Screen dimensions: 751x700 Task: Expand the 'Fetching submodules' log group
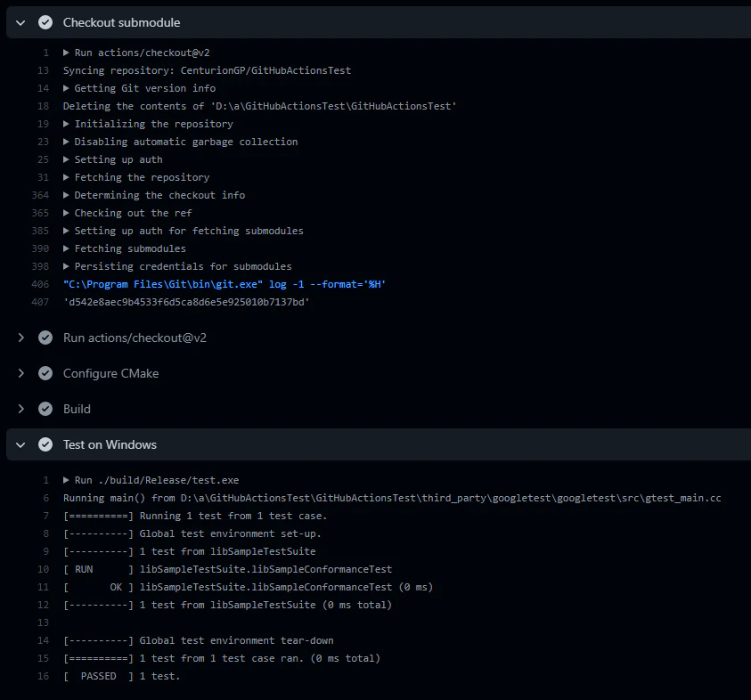pyautogui.click(x=66, y=248)
